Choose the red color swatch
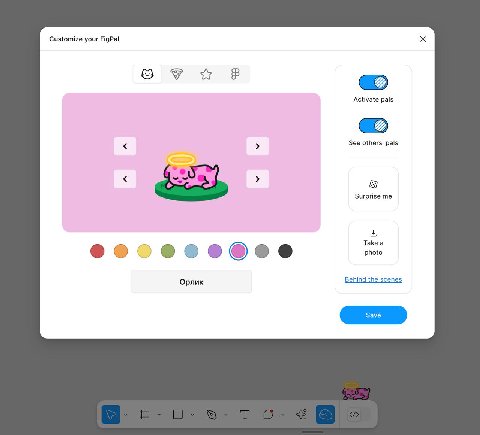This screenshot has height=435, width=480. 97,251
